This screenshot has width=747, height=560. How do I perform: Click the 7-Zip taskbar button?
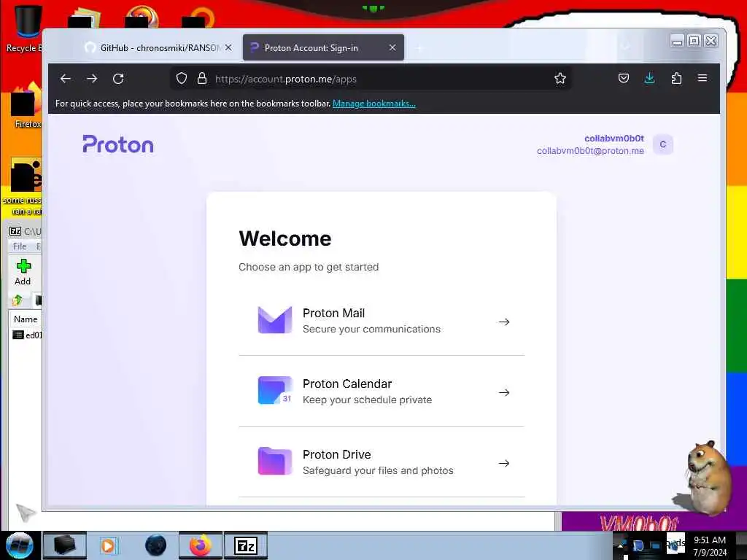pos(246,545)
